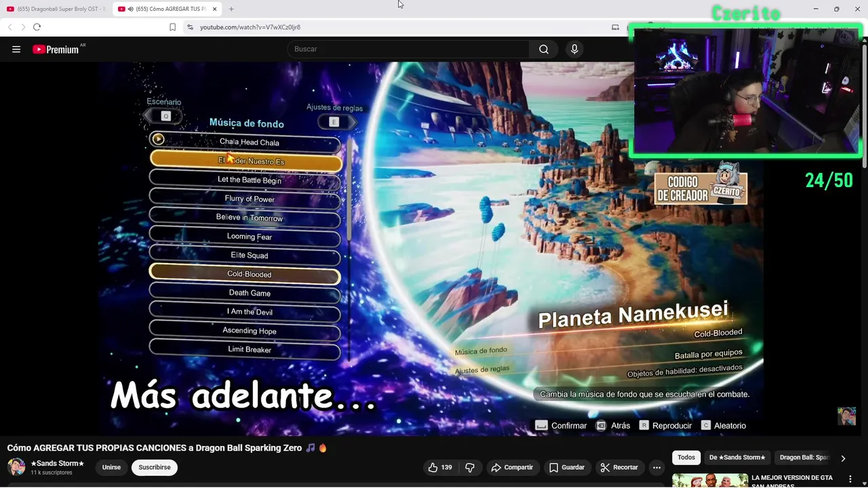Click the video title text
This screenshot has width=868, height=488.
167,448
